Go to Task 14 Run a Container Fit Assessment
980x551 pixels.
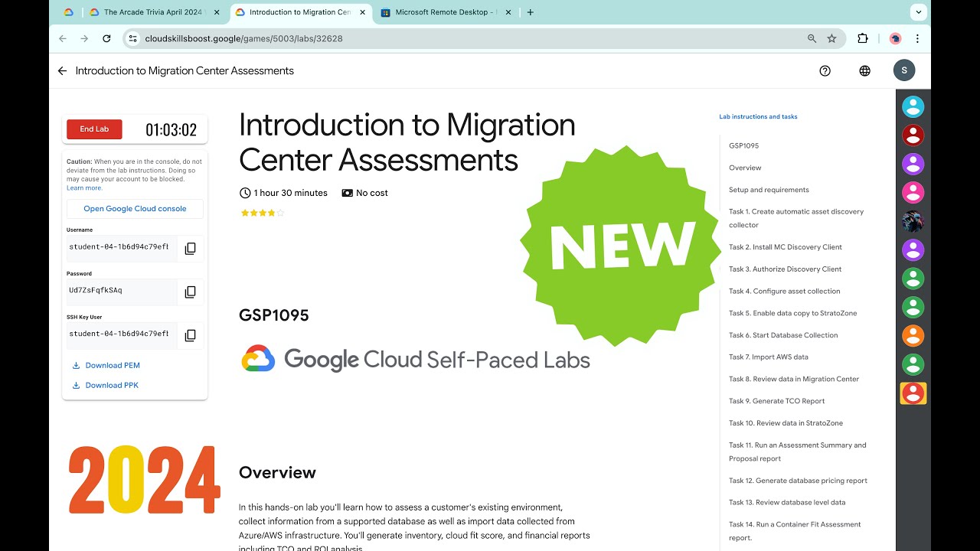(795, 531)
